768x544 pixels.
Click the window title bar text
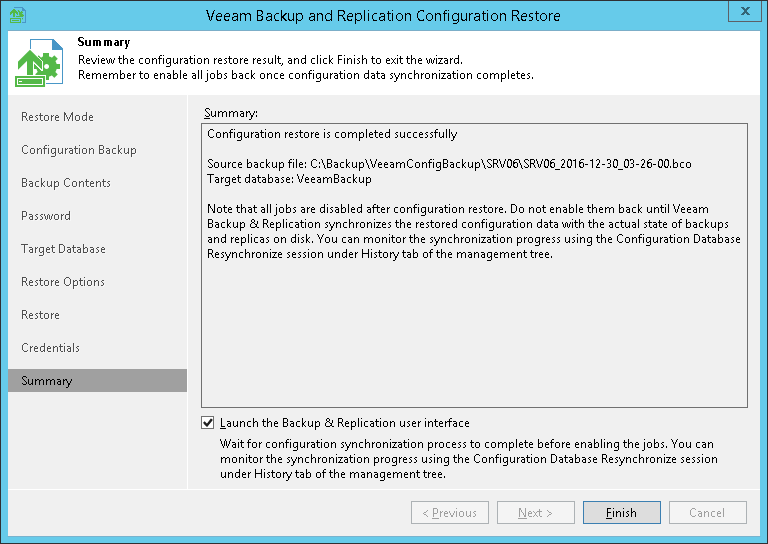(383, 16)
